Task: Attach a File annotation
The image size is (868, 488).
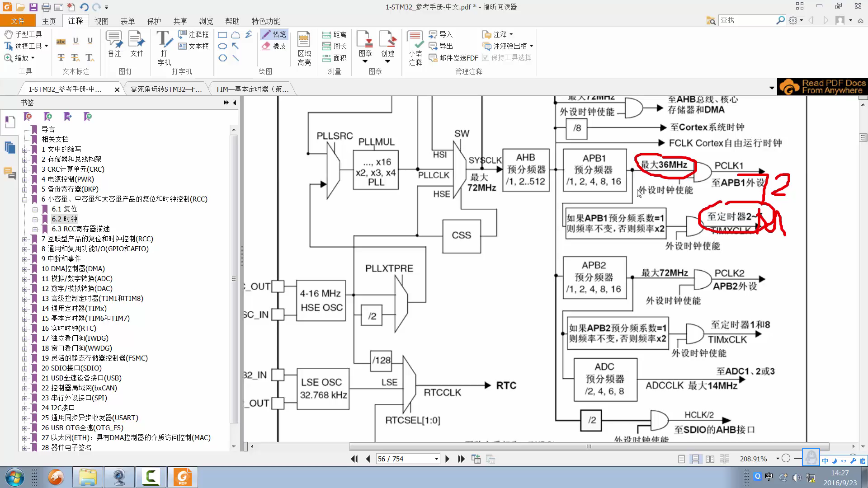Action: pos(137,44)
